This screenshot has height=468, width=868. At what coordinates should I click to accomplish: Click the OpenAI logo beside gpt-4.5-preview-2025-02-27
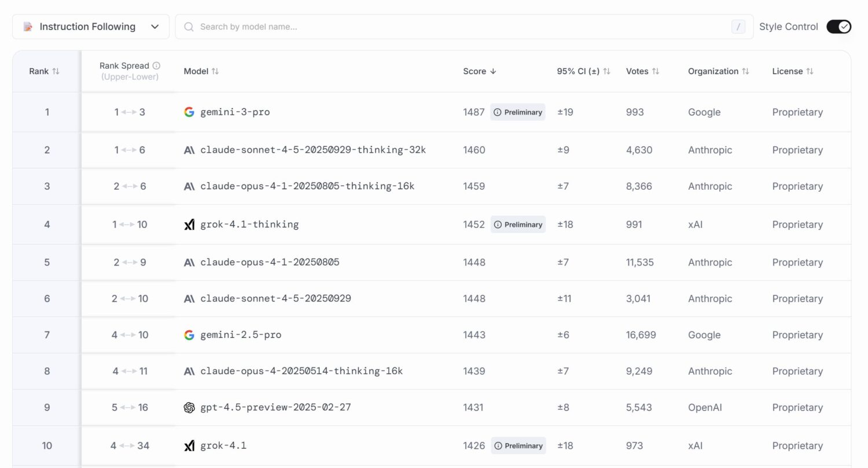[x=189, y=408]
